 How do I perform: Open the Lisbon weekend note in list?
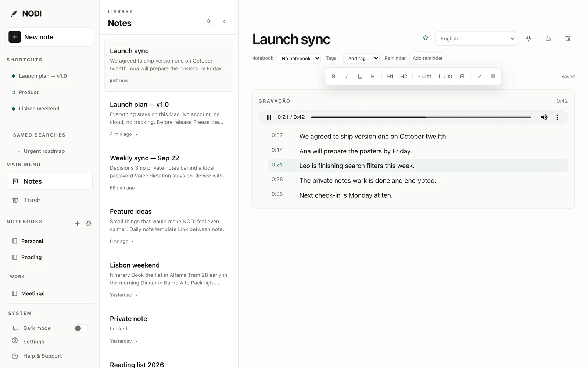(x=169, y=280)
